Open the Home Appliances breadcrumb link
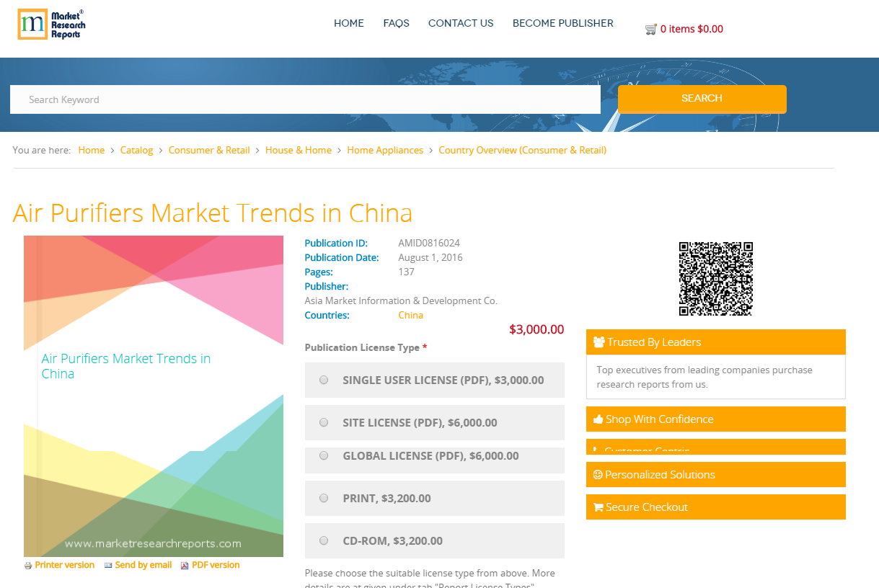 click(385, 150)
